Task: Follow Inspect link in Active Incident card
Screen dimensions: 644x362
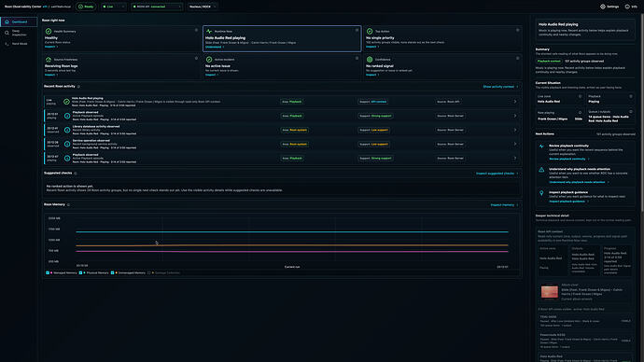Action: point(212,75)
